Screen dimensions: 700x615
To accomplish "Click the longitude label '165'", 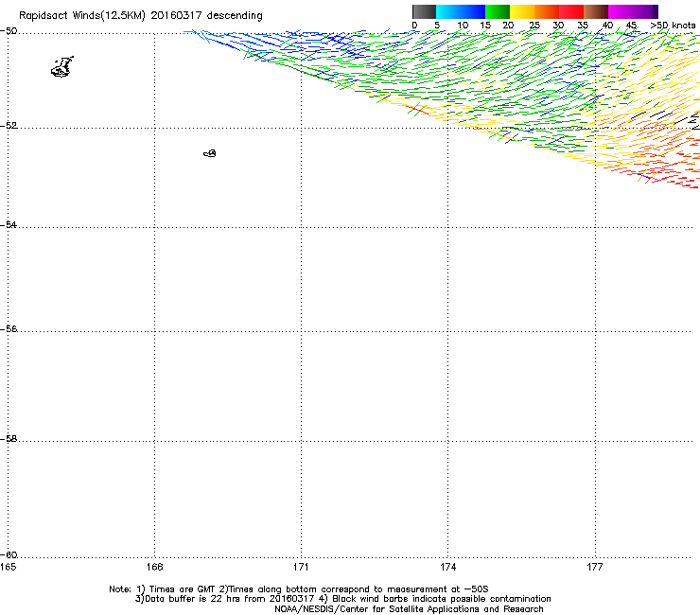I will 8,567.
